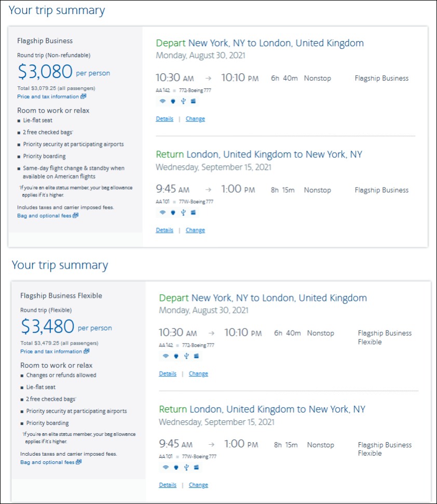Click entertainment icon on Flexible fare return flight

pyautogui.click(x=196, y=467)
